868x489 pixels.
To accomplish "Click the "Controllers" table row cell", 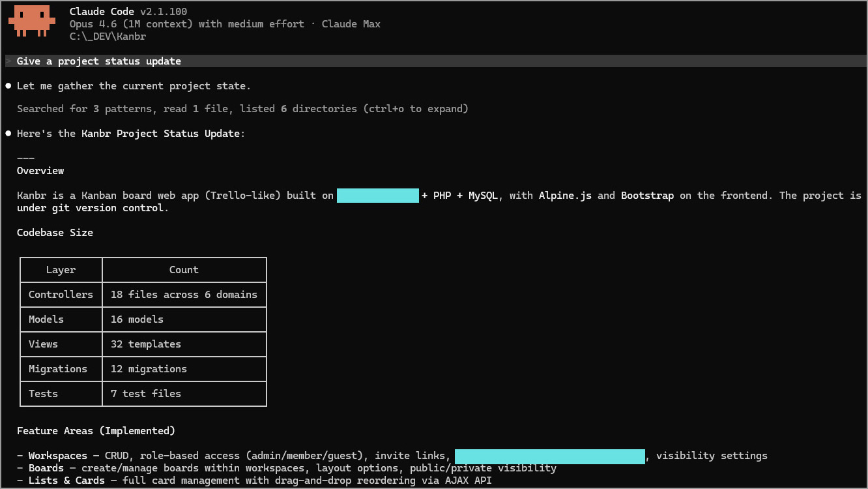I will (x=61, y=295).
